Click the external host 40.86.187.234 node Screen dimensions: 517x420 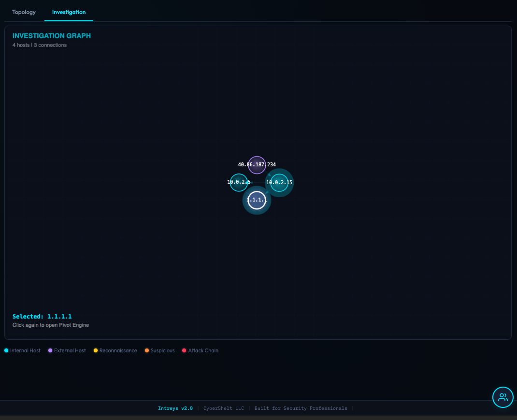coord(257,165)
